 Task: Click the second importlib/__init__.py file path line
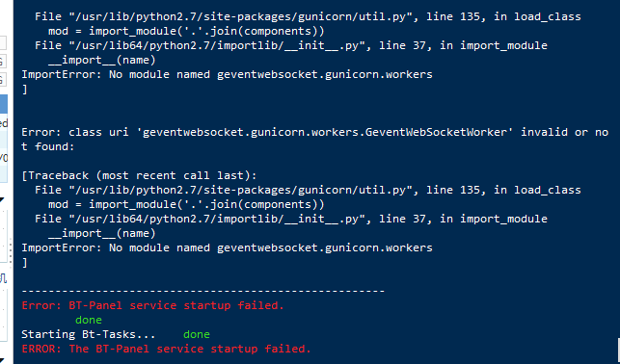pyautogui.click(x=291, y=220)
